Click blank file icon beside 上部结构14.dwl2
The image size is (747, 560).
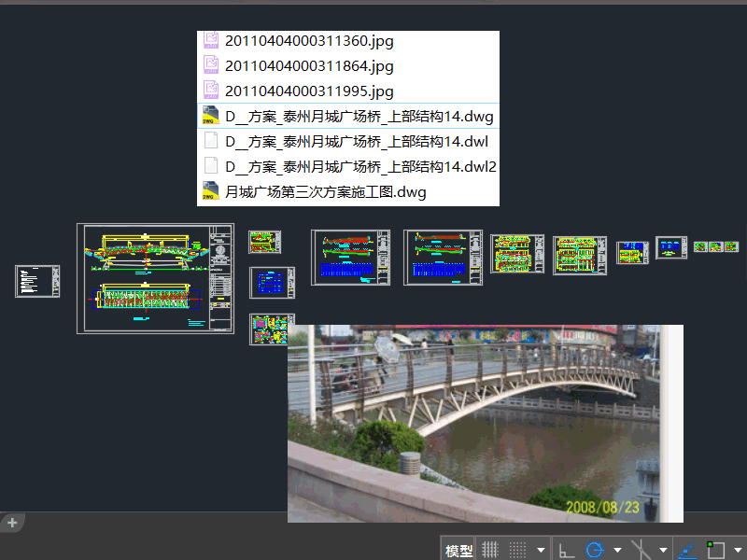pos(211,166)
